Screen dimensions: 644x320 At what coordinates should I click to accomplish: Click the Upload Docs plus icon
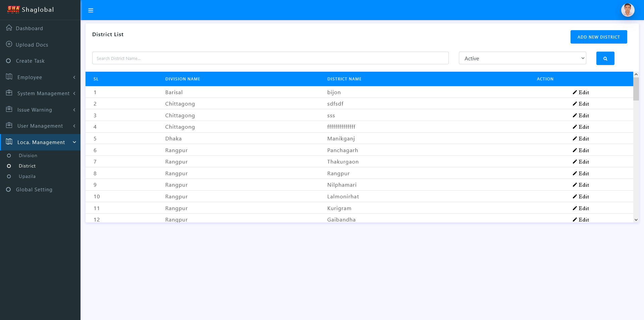point(9,44)
